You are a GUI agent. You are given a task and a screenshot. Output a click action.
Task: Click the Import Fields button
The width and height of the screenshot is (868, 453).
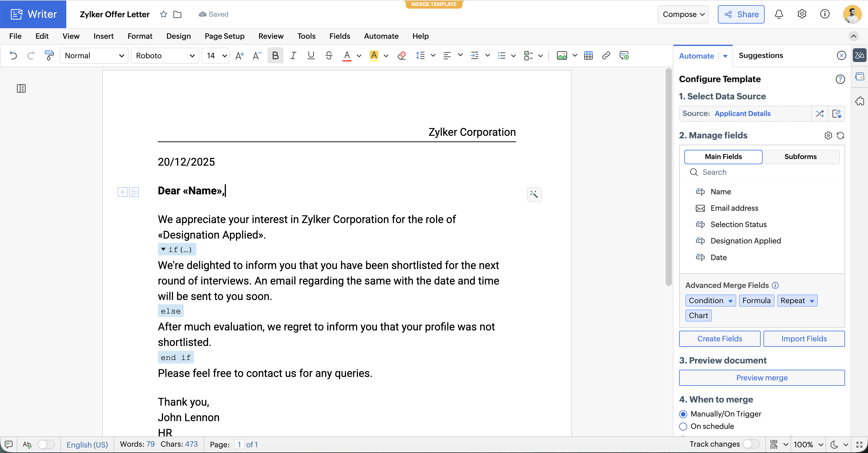[x=804, y=339]
